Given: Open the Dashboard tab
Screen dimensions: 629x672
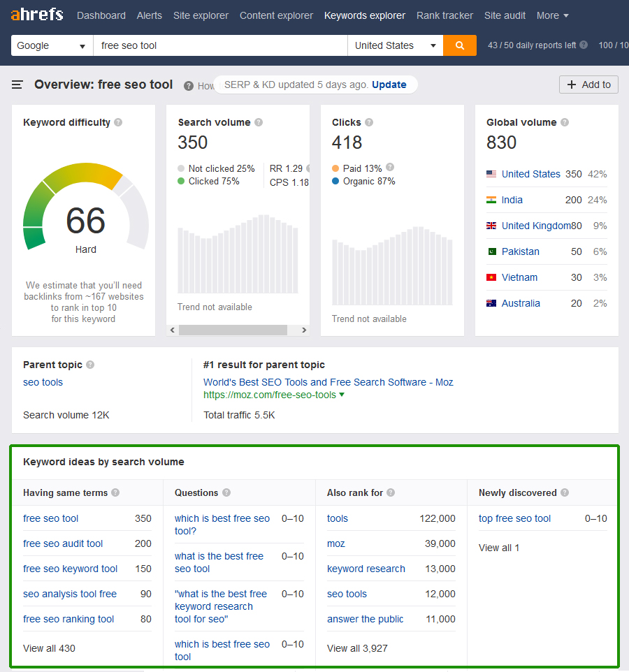Looking at the screenshot, I should 101,15.
